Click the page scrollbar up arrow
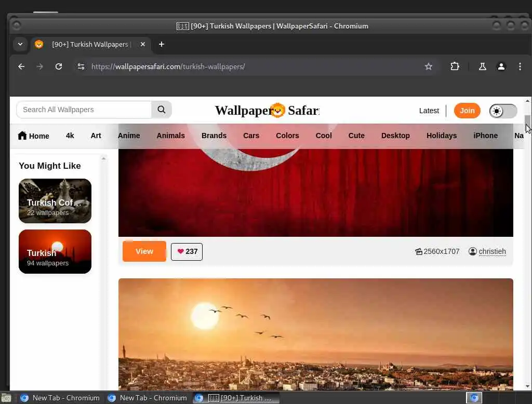 [x=527, y=101]
